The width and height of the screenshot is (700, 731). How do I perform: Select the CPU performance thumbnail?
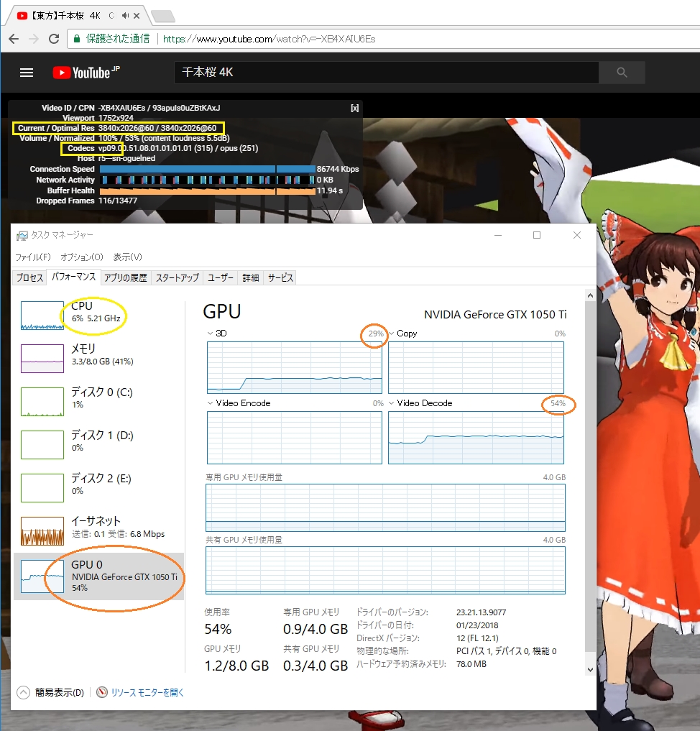click(x=42, y=315)
